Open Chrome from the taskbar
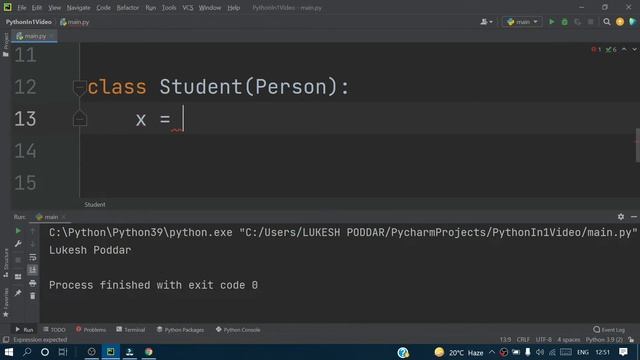The height and width of the screenshot is (360, 640). [x=149, y=352]
